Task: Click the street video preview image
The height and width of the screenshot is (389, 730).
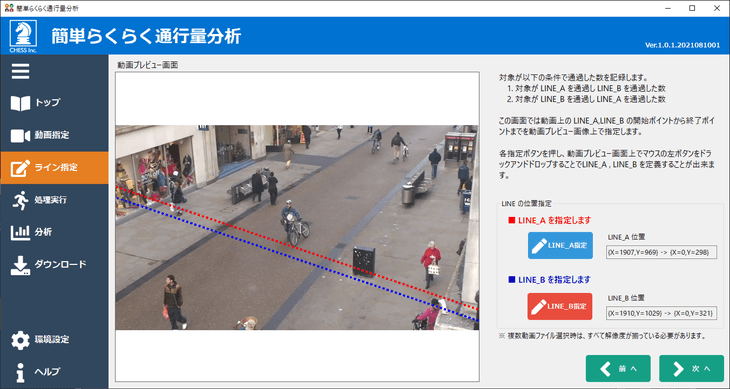Action: [297, 228]
